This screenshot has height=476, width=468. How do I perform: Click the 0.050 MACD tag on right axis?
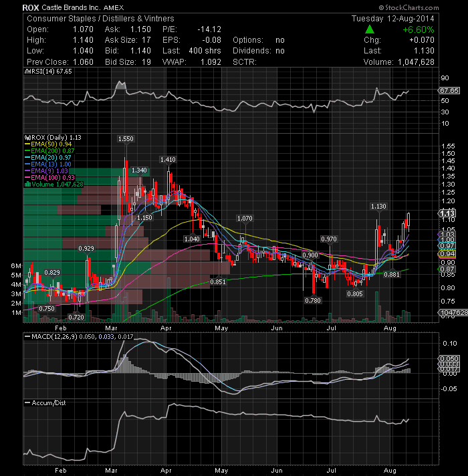pos(449,358)
